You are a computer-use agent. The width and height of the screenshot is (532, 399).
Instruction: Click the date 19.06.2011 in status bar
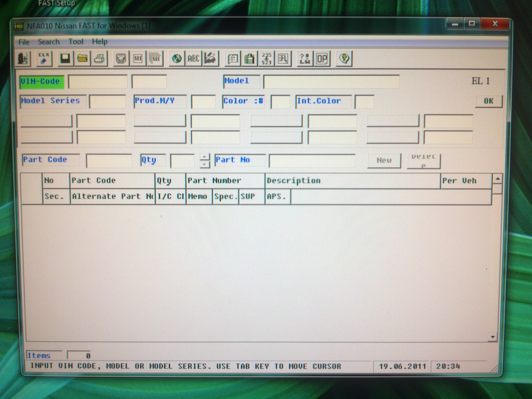[x=402, y=367]
